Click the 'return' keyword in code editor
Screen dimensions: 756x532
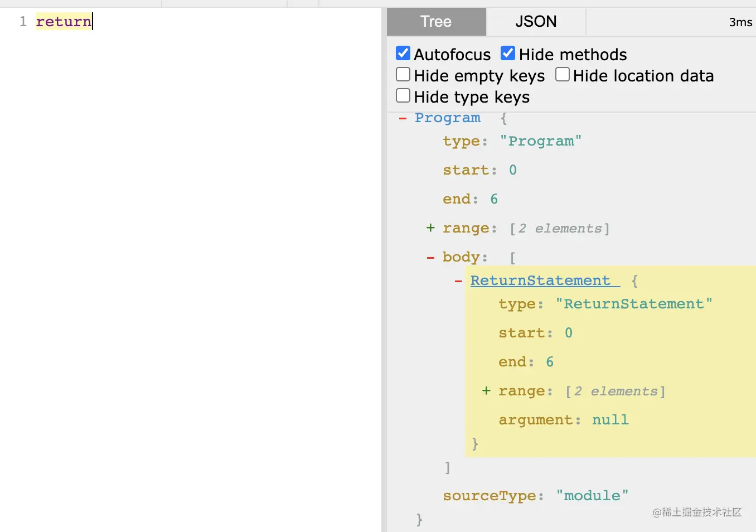(64, 22)
